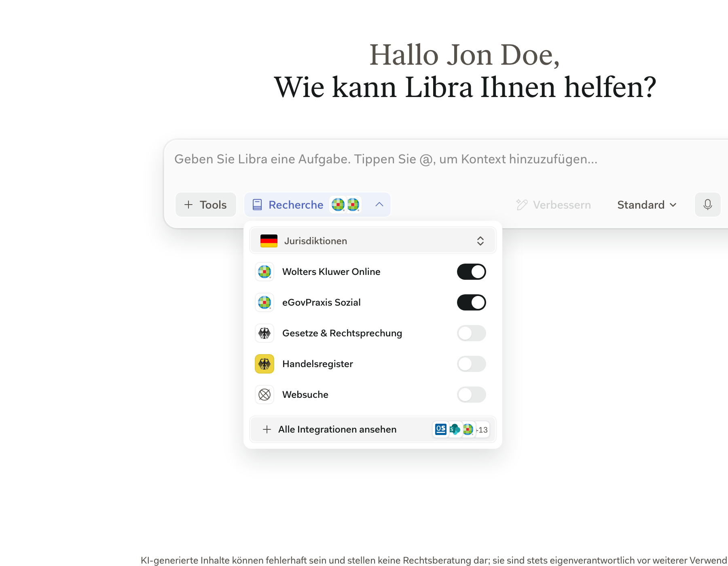The image size is (728, 566).
Task: Click the yellow Handelsregister eagle icon
Action: pos(265,364)
